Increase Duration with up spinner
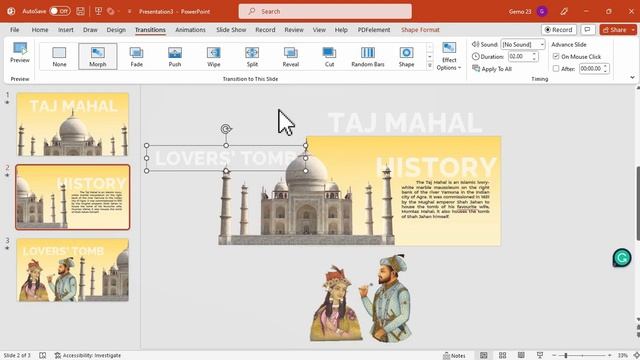This screenshot has width=640, height=360. point(534,54)
